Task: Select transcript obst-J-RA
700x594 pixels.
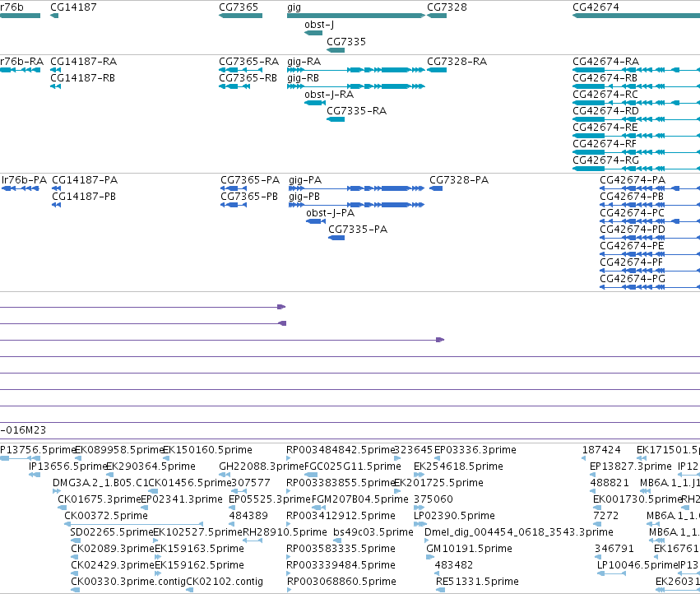Action: click(329, 95)
